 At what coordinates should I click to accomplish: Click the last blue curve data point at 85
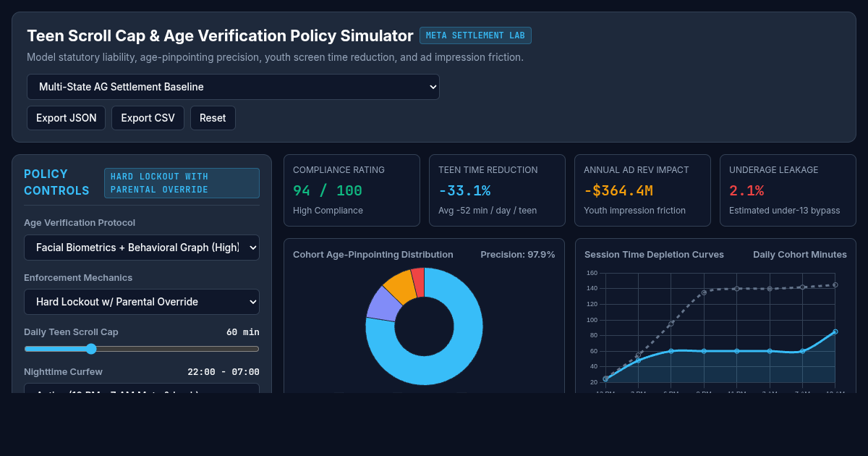835,332
